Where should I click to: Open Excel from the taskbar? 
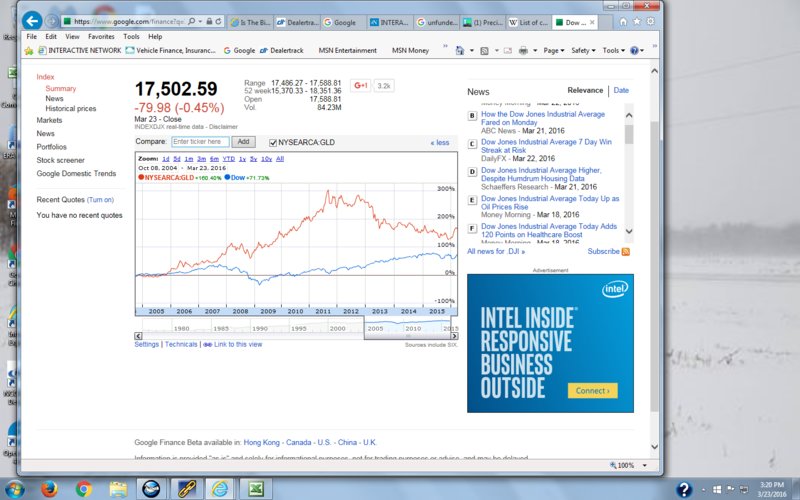pyautogui.click(x=256, y=489)
